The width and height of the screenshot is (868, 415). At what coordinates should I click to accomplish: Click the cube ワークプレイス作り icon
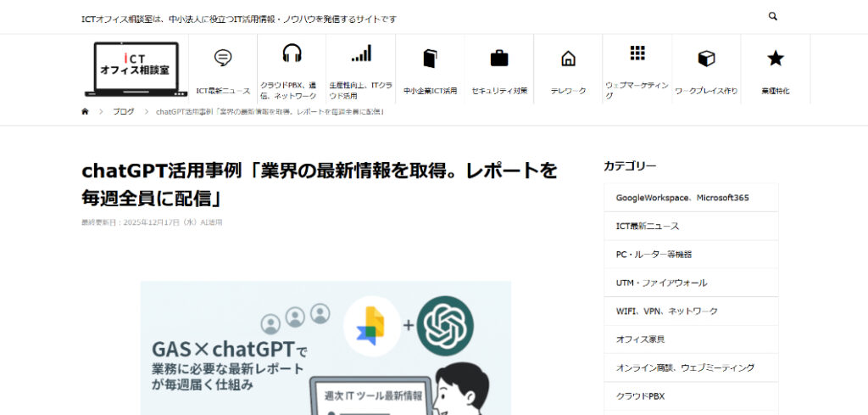tap(706, 59)
